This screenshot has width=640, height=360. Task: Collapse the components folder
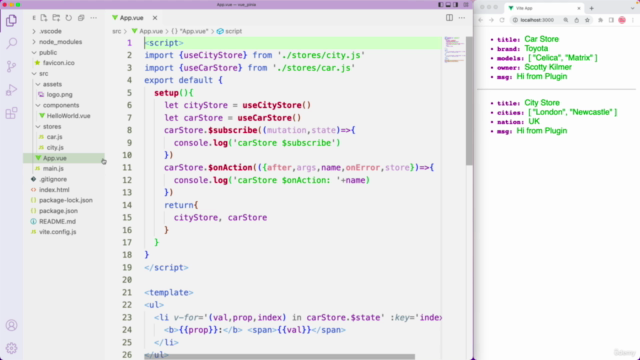click(x=61, y=105)
